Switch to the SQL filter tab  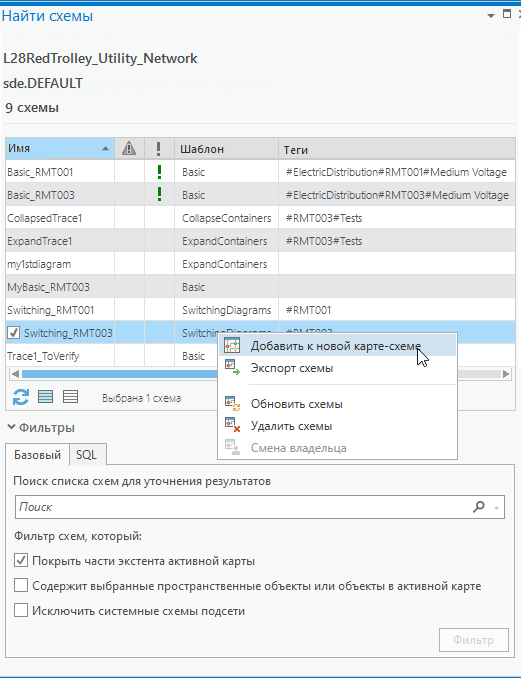(x=86, y=454)
